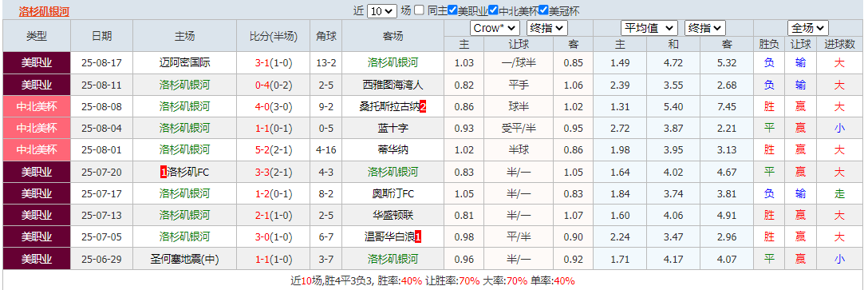Open the 3-1 score on 25-08-17
This screenshot has height=290, width=868.
point(262,62)
